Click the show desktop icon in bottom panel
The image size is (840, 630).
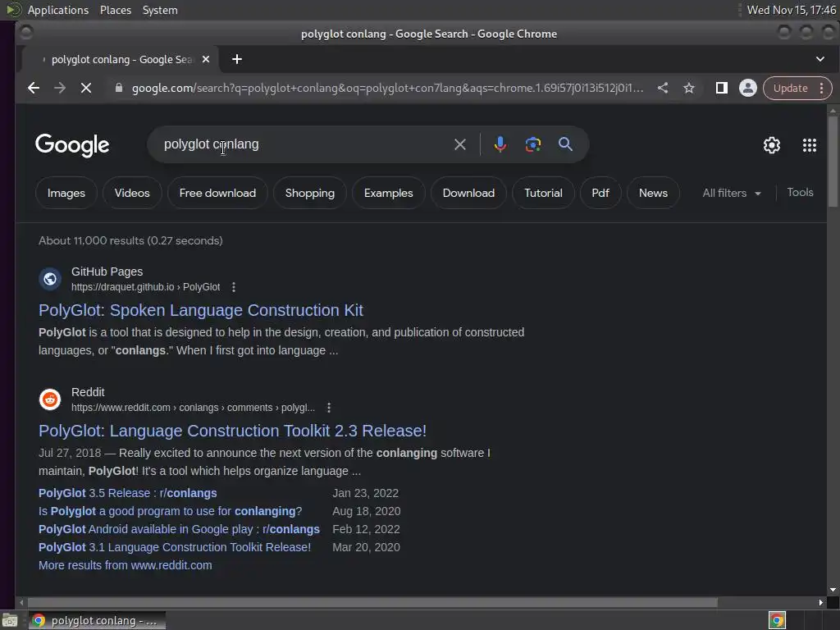pyautogui.click(x=10, y=621)
